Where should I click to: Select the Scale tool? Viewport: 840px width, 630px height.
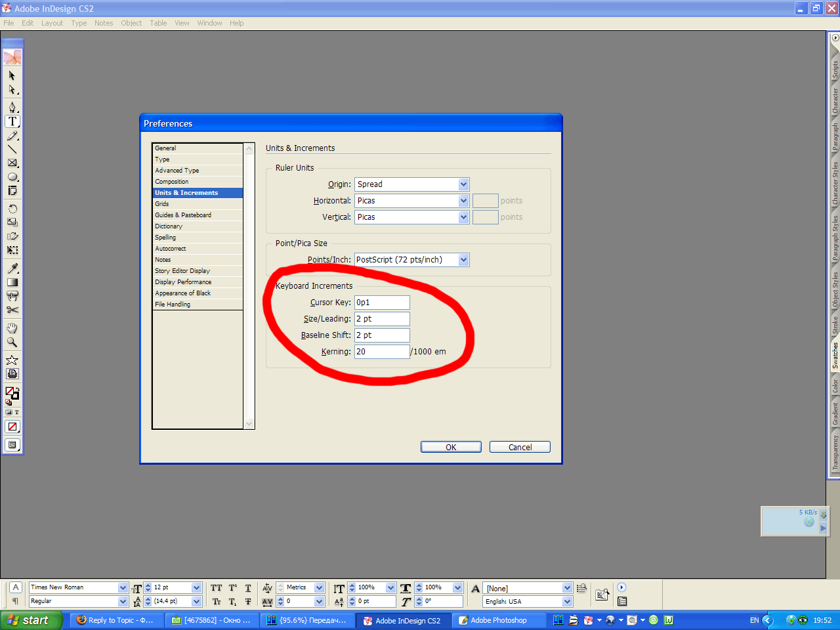12,222
